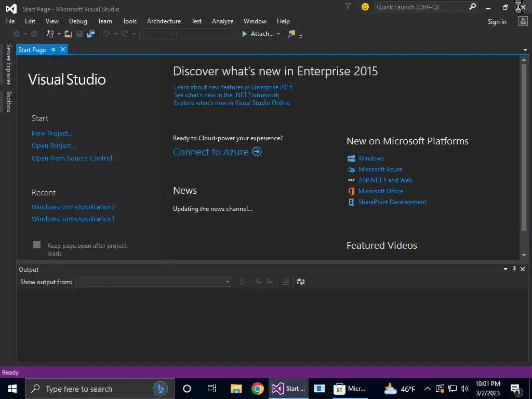Image resolution: width=532 pixels, height=399 pixels.
Task: Open the New Project icon dropdown arrow
Action: coord(59,34)
